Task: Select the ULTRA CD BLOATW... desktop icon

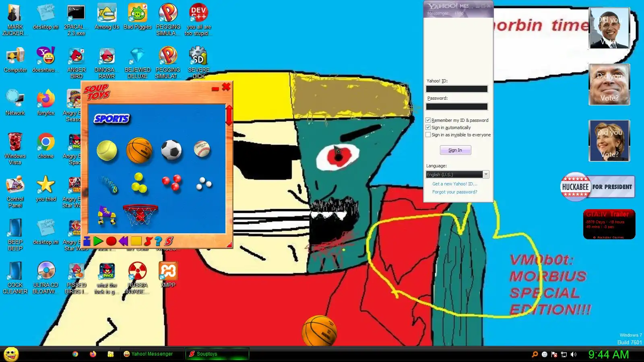Action: pyautogui.click(x=46, y=278)
